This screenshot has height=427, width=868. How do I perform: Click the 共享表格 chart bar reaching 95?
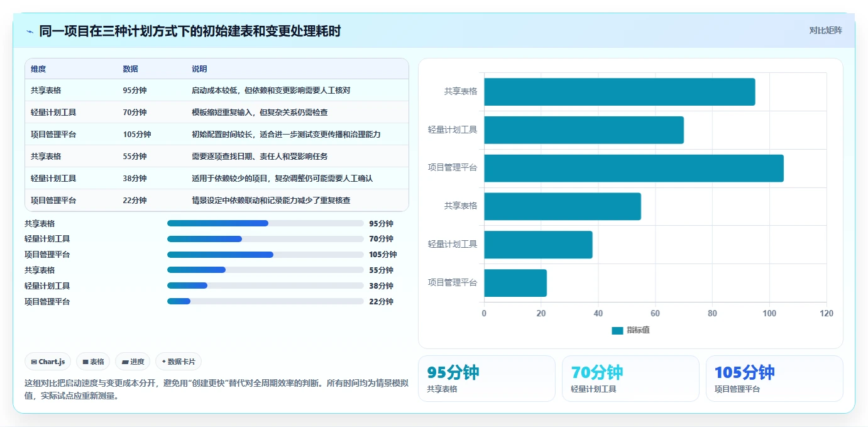click(x=620, y=92)
